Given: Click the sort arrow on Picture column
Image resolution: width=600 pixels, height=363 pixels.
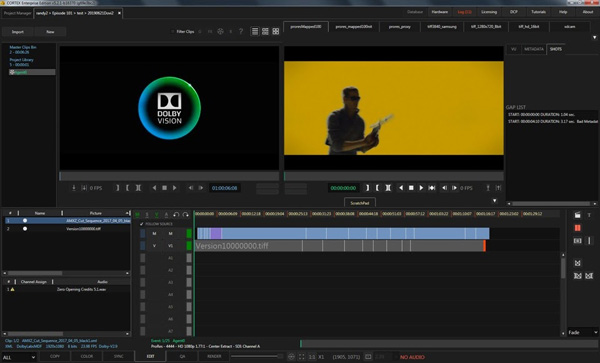Looking at the screenshot, I should [127, 213].
